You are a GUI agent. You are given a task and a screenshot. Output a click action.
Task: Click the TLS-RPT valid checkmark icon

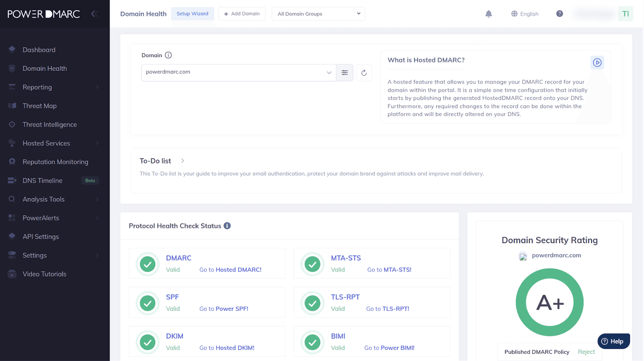coord(313,303)
